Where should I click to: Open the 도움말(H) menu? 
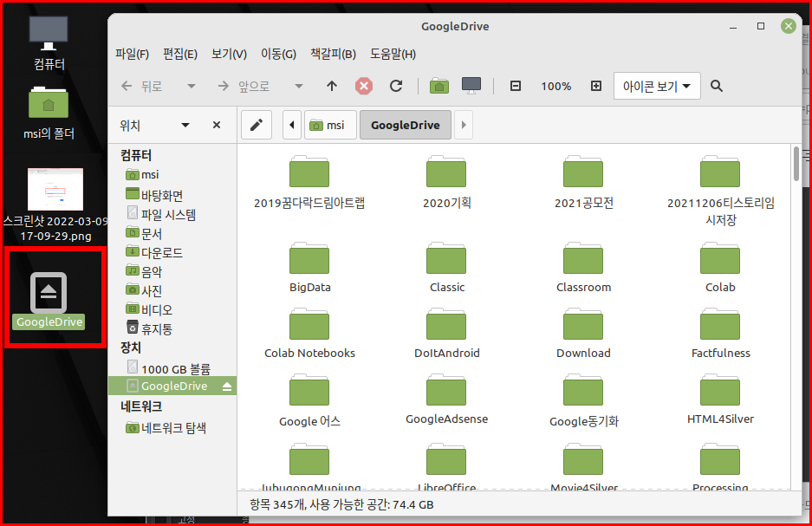tap(393, 54)
